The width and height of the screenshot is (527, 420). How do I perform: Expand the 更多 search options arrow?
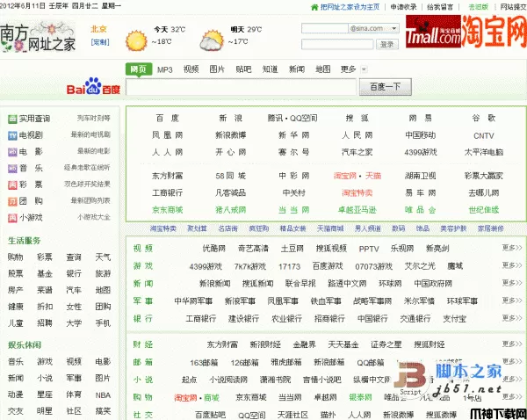tap(364, 69)
